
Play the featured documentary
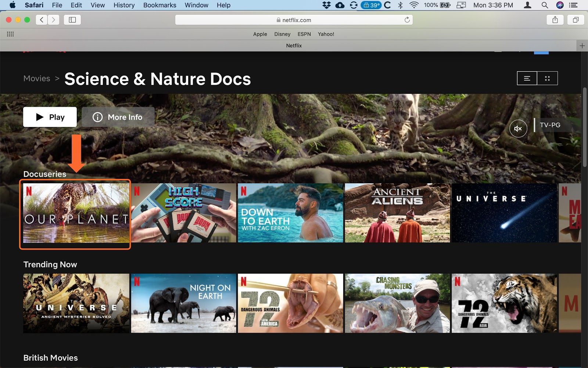(50, 117)
